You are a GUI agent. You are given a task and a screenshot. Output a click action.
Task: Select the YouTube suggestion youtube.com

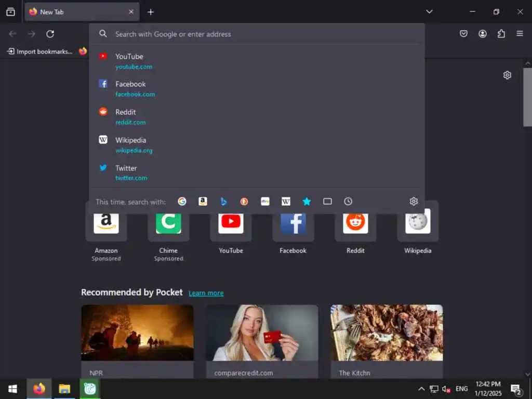point(257,61)
